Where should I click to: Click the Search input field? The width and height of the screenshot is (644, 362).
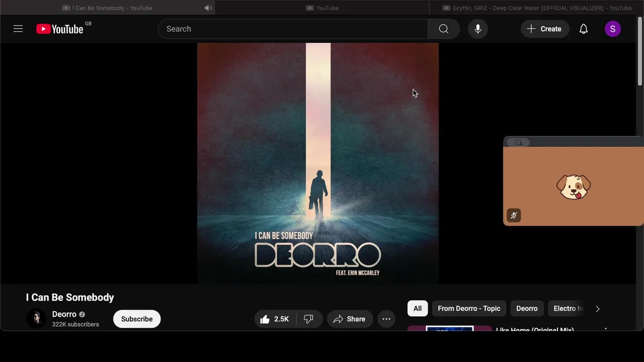293,29
